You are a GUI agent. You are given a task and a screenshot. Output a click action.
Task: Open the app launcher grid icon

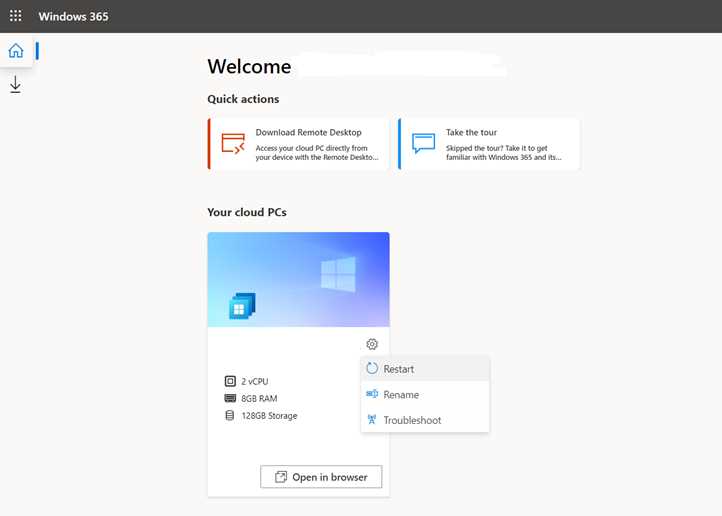[16, 16]
